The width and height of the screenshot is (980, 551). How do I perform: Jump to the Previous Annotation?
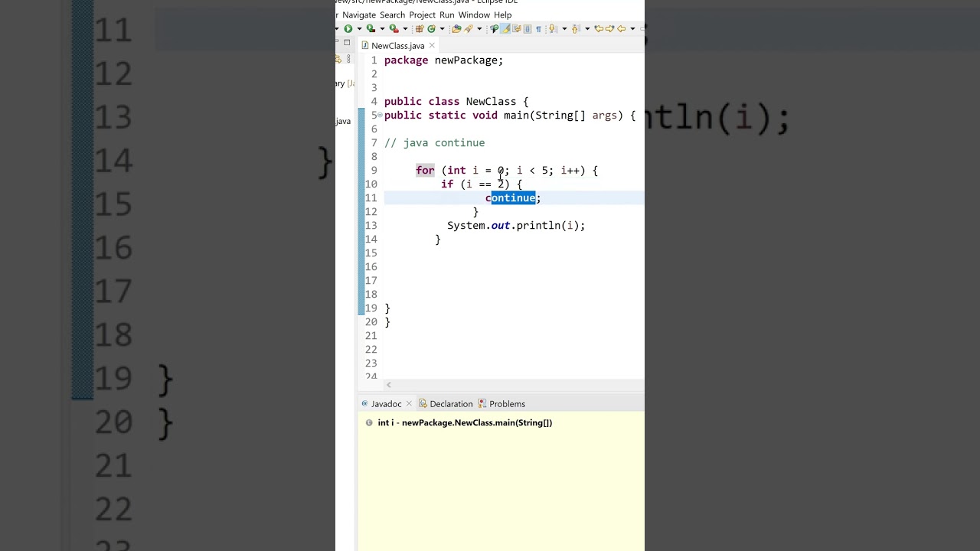pos(576,29)
